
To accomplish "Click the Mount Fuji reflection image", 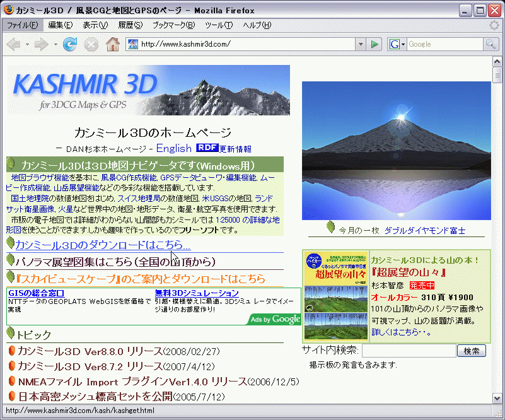I will [x=397, y=151].
